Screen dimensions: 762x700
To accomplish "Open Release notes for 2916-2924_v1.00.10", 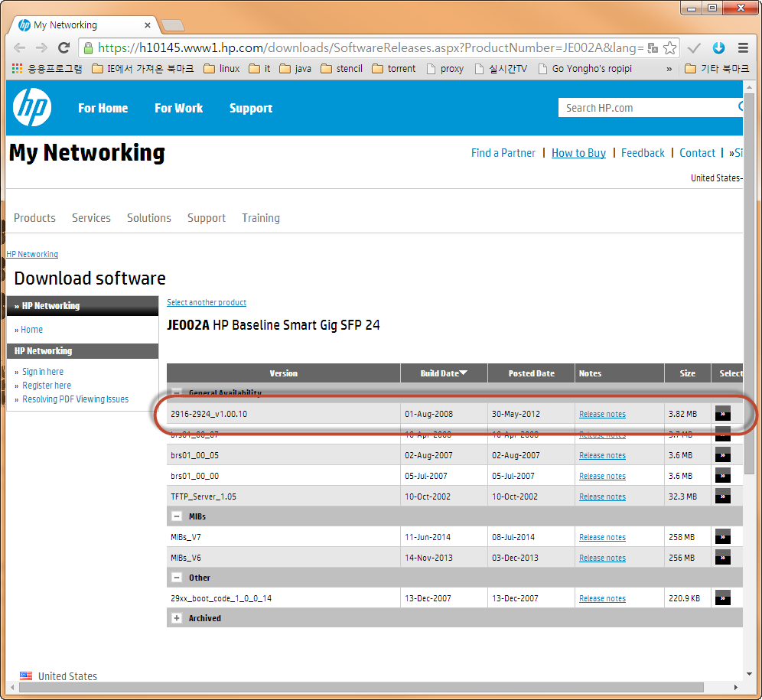I will [x=602, y=414].
